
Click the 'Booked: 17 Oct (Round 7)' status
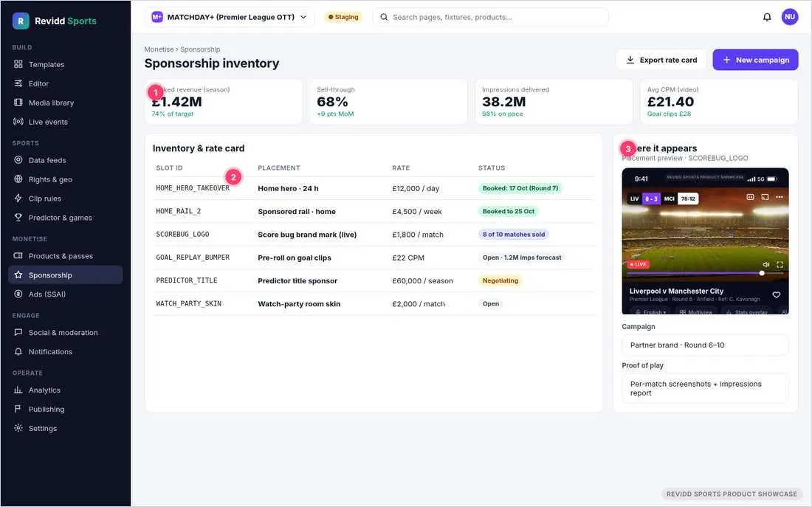tap(520, 188)
